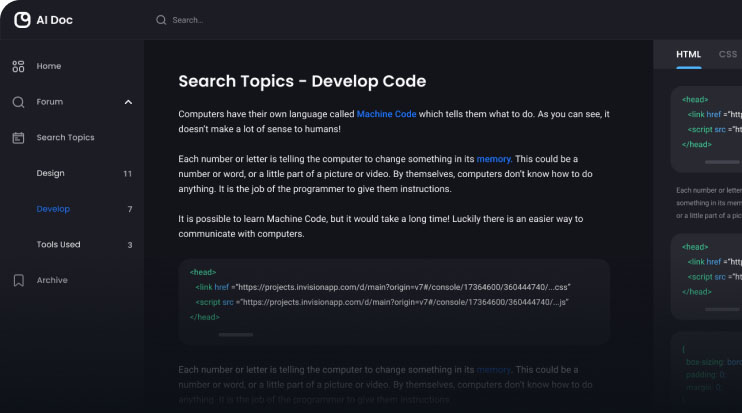
Task: Open Archive via its bookmark icon
Action: (18, 280)
